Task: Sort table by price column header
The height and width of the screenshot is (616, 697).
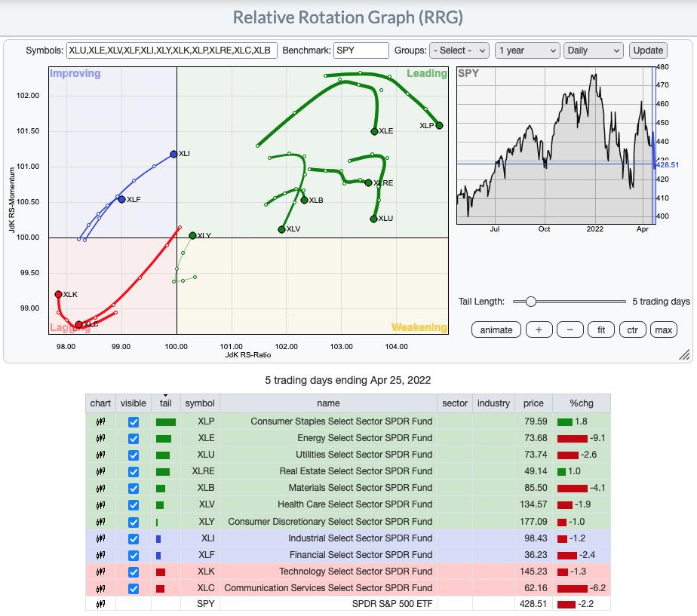Action: tap(533, 403)
